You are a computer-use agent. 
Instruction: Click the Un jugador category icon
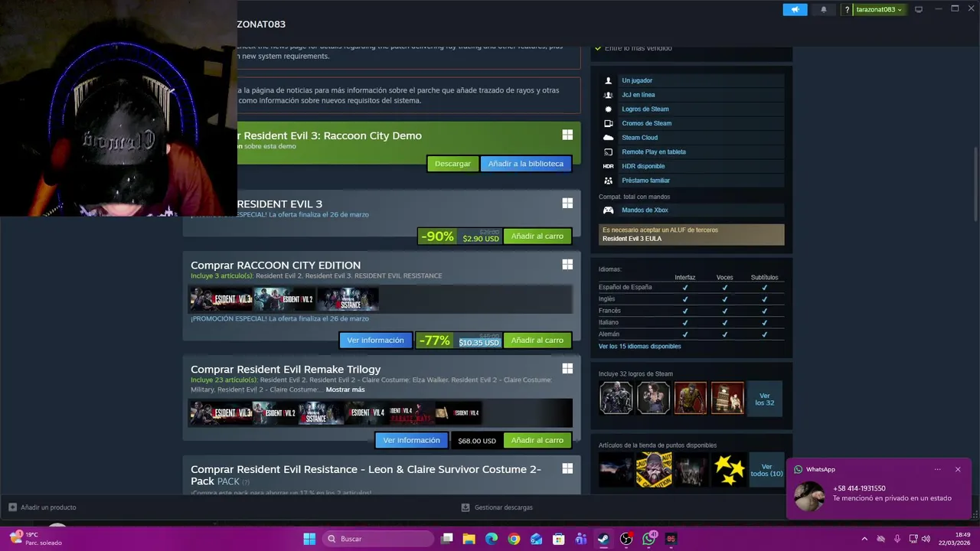tap(608, 80)
